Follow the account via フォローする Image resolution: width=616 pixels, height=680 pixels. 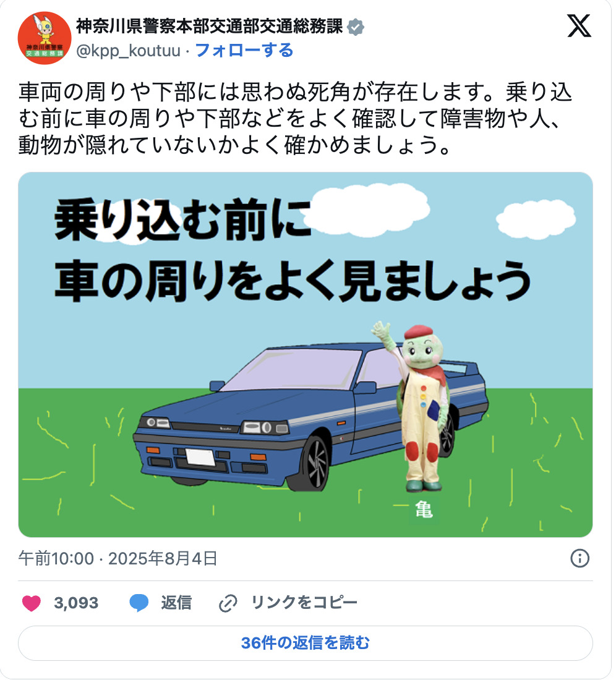[244, 50]
